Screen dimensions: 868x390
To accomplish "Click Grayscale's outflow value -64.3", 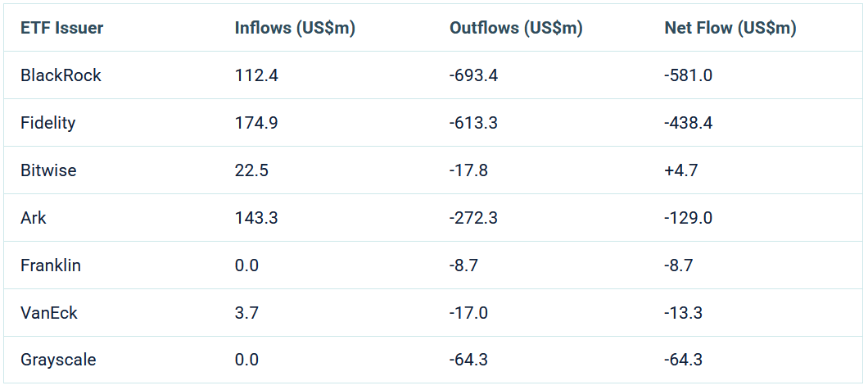I will tap(470, 360).
